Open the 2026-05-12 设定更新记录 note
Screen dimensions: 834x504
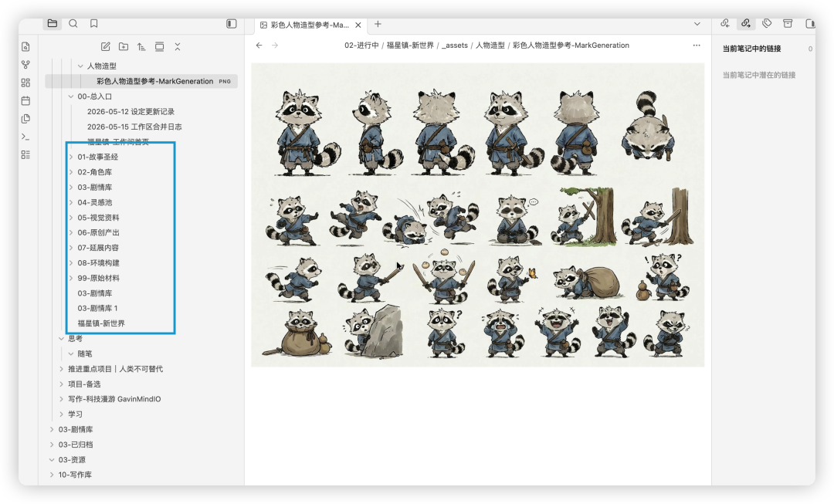coord(131,112)
